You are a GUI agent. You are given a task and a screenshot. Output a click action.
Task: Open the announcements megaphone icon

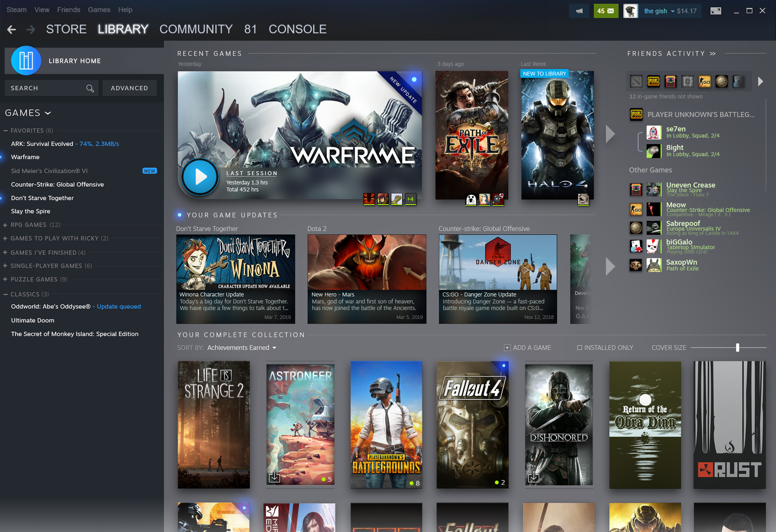pos(579,11)
